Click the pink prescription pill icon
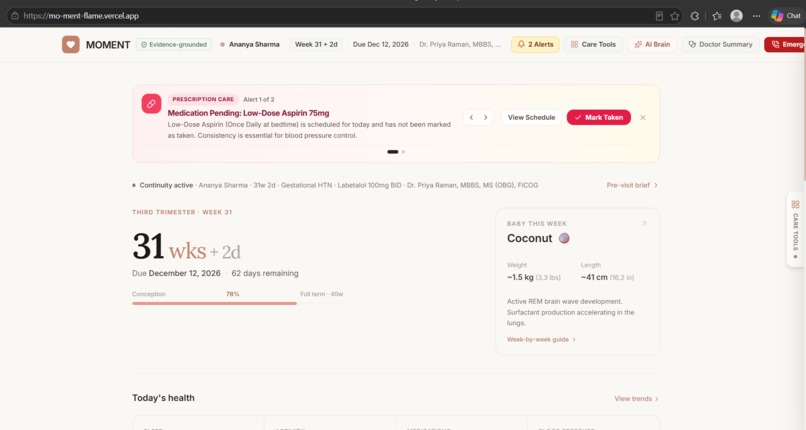 pyautogui.click(x=151, y=104)
